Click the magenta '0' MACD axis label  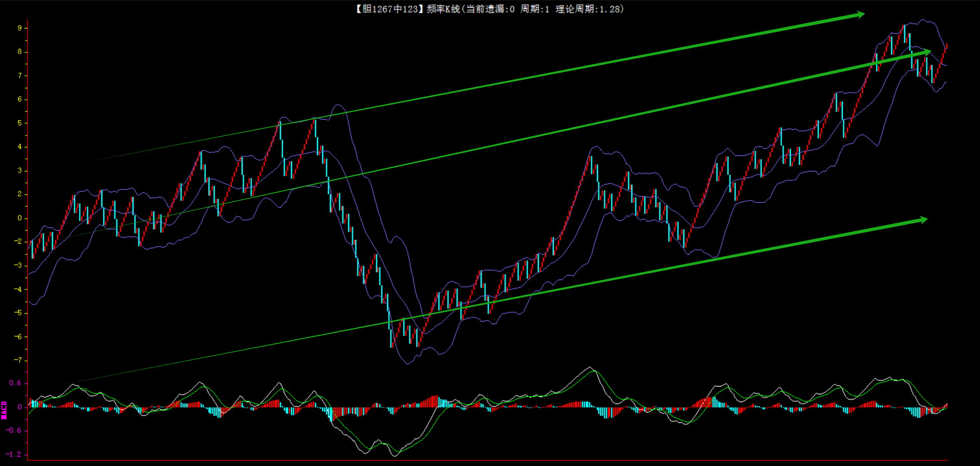click(20, 407)
